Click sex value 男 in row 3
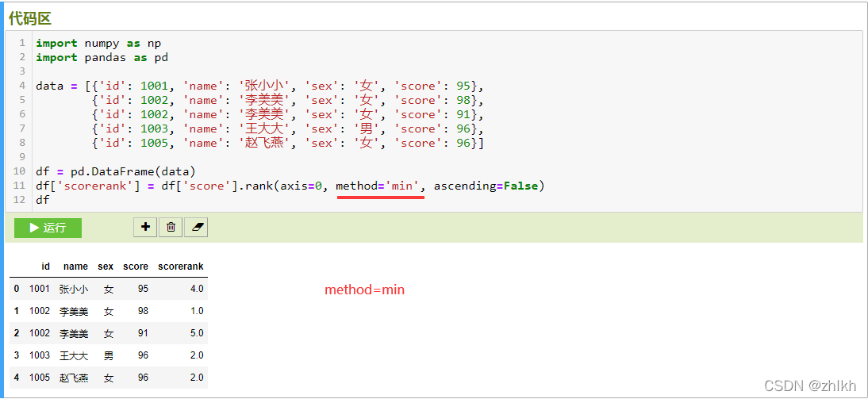 109,355
